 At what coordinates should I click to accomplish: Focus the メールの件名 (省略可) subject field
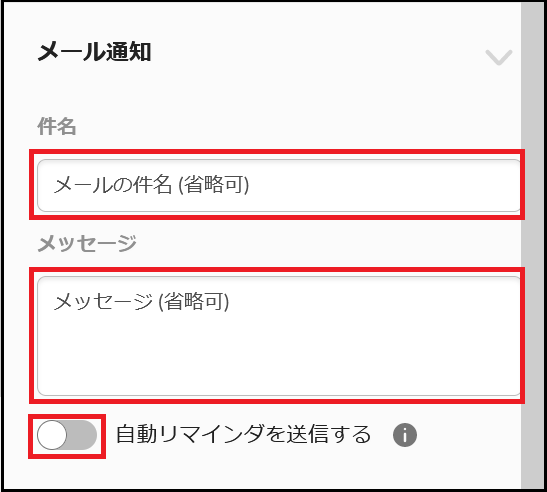278,185
